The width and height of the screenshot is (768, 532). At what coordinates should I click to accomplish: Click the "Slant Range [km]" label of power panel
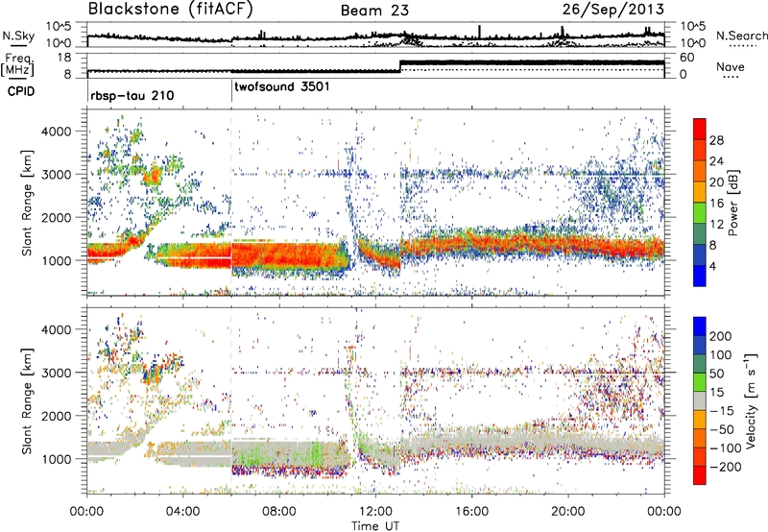28,203
